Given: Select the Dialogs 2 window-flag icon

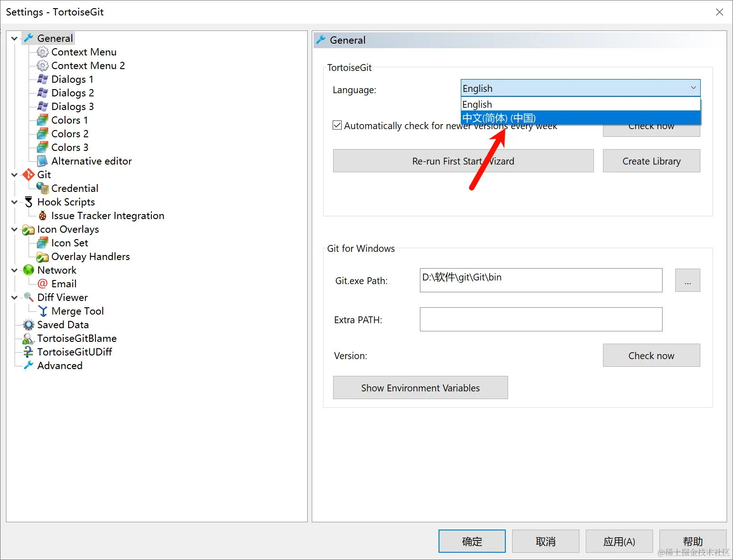Looking at the screenshot, I should (43, 93).
